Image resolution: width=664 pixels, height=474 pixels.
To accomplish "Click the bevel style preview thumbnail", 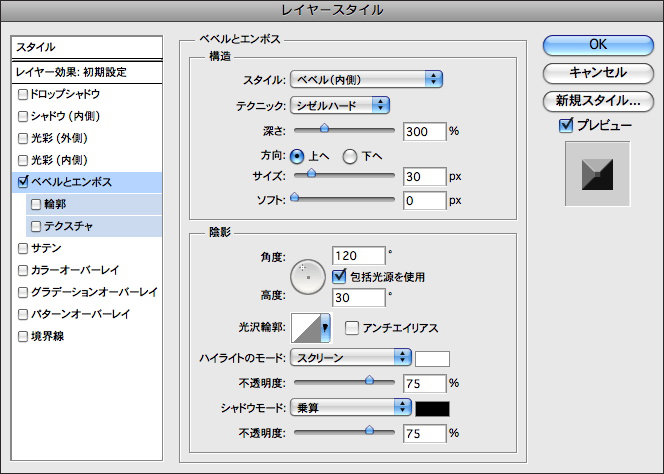I will click(x=594, y=175).
